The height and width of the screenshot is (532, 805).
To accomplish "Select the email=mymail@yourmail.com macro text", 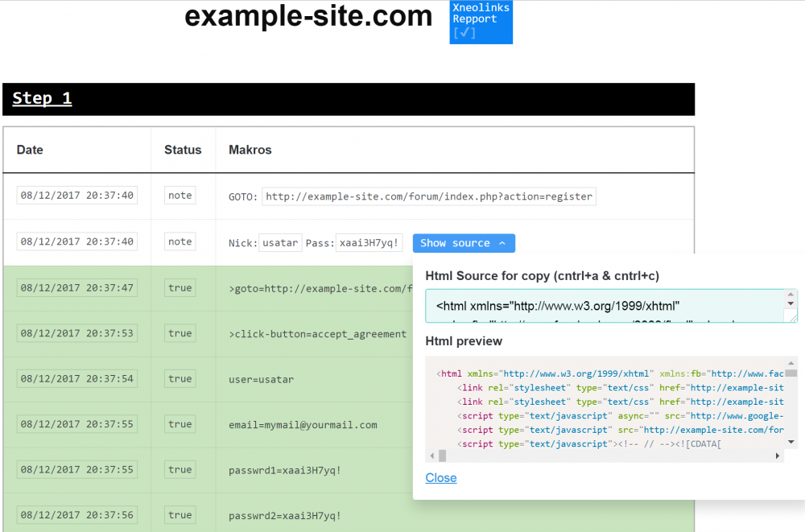I will point(303,425).
